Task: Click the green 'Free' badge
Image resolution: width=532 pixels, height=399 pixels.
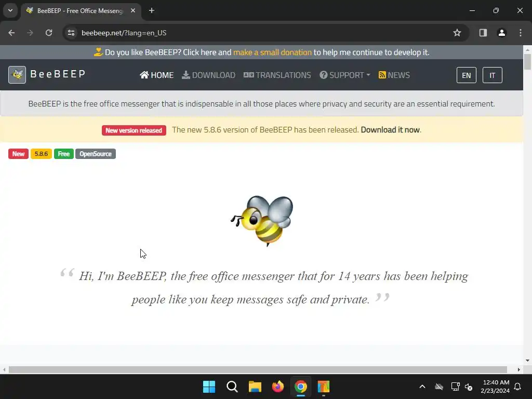Action: (x=64, y=154)
